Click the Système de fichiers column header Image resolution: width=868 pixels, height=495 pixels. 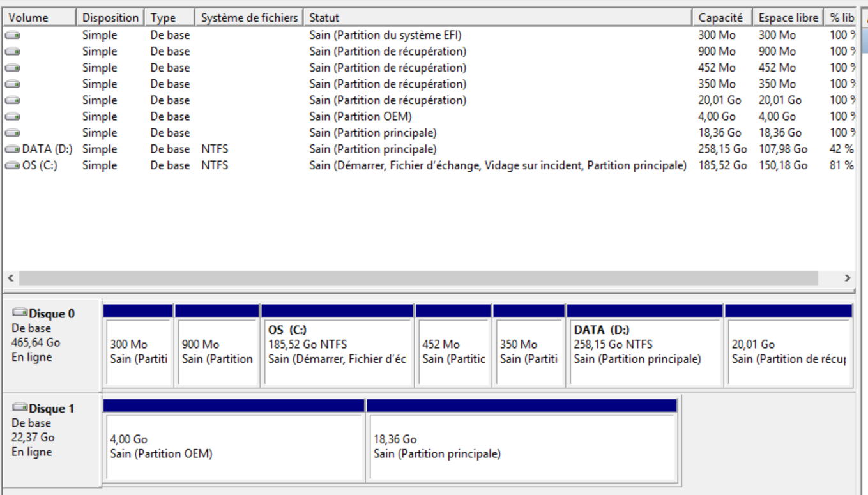tap(250, 18)
